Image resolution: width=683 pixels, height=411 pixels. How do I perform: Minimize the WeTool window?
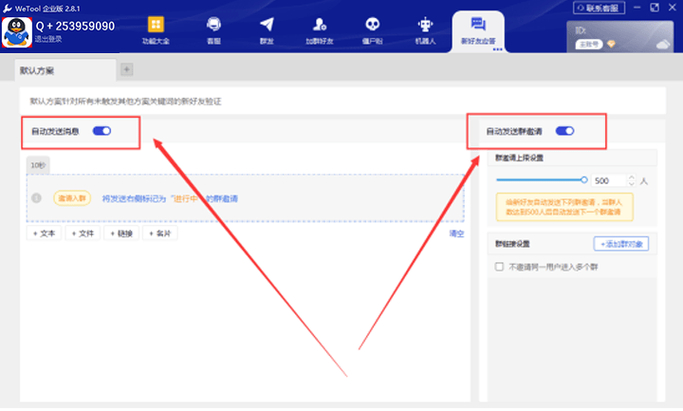coord(637,8)
